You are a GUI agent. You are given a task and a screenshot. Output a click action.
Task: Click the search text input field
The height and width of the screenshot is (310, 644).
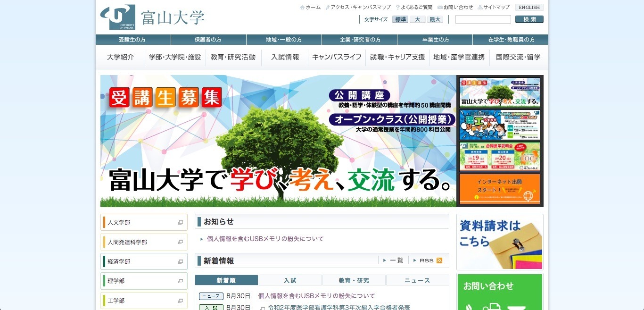click(483, 19)
